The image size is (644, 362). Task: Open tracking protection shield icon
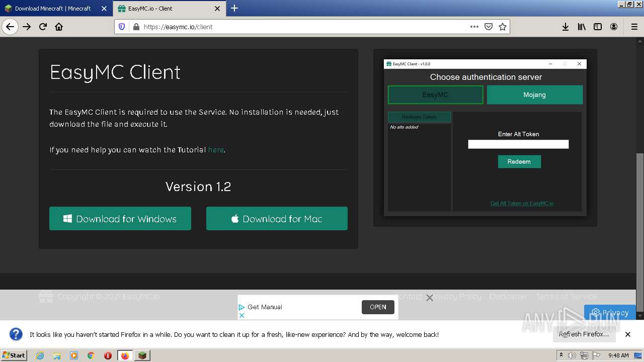coord(122,27)
